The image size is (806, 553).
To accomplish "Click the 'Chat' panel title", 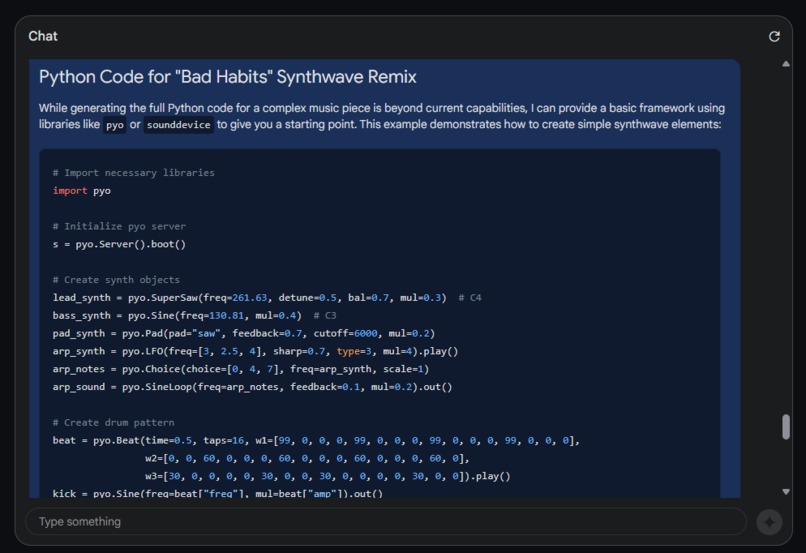I will (43, 36).
